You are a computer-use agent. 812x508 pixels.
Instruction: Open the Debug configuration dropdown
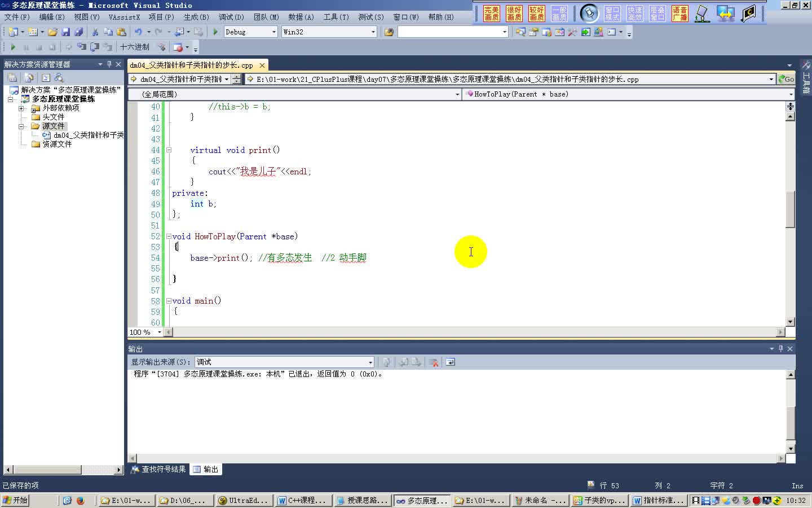point(274,32)
